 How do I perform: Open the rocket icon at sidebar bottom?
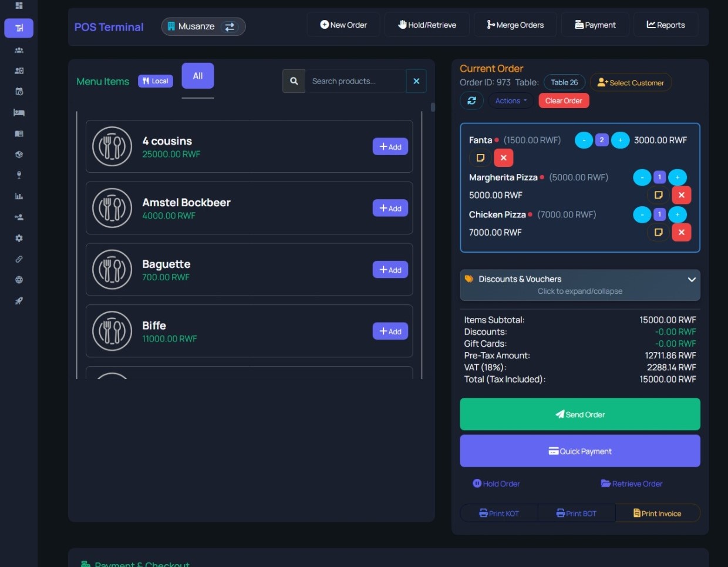coord(19,301)
